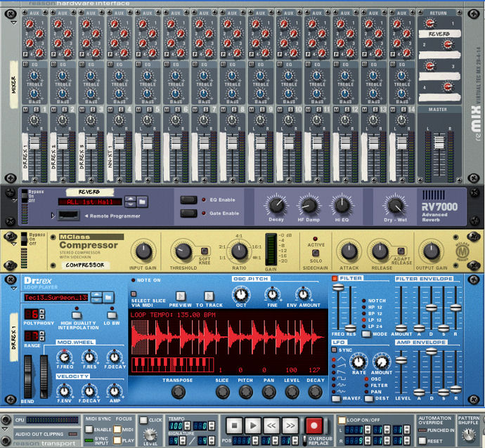Step the RV7000 patch selector up/down
The image size is (485, 448).
[x=131, y=202]
